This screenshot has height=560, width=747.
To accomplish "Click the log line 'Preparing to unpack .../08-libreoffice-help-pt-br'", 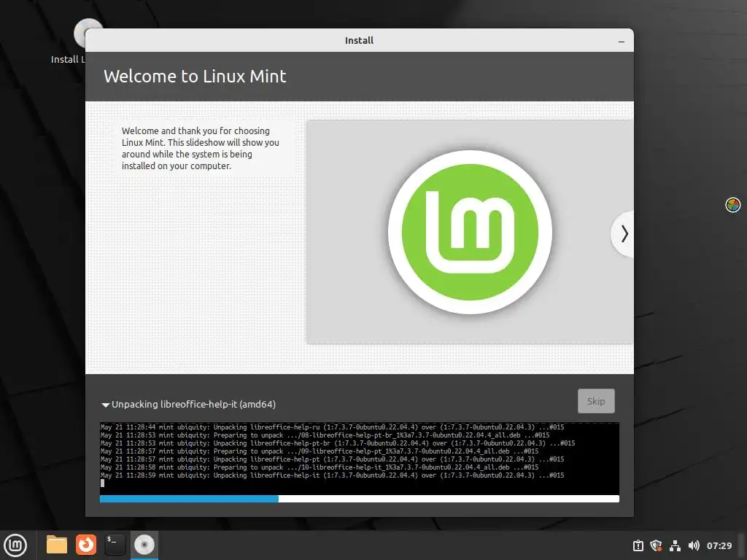I will tap(325, 435).
